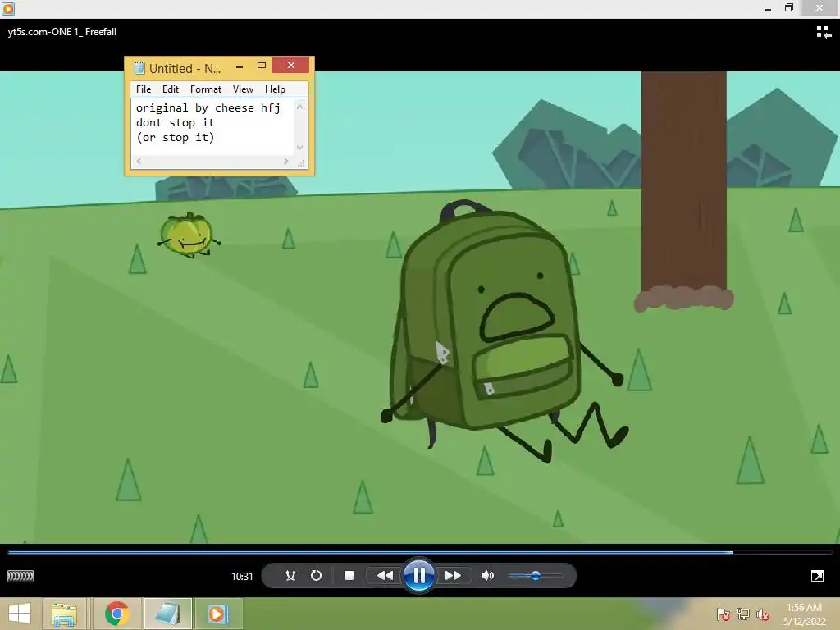Select the Notepad taskbar button
Image resolution: width=840 pixels, height=630 pixels.
[x=167, y=614]
